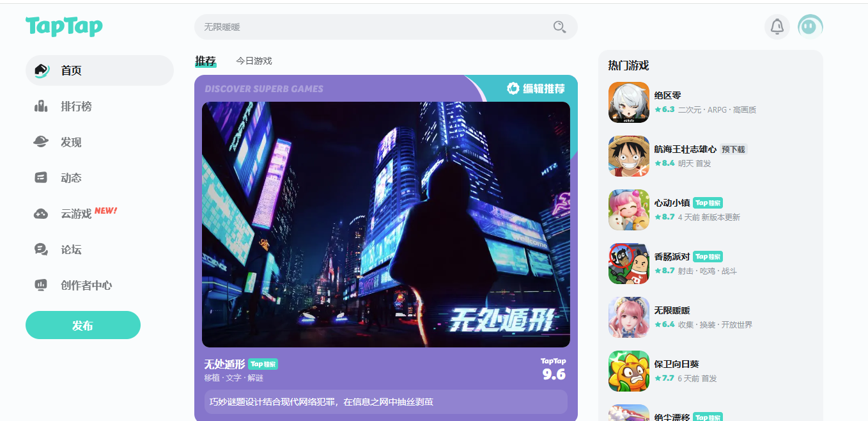Screen dimensions: 868x421
Task: Click the 二次元 · ARPG · 高画质 tags
Action: click(x=717, y=109)
